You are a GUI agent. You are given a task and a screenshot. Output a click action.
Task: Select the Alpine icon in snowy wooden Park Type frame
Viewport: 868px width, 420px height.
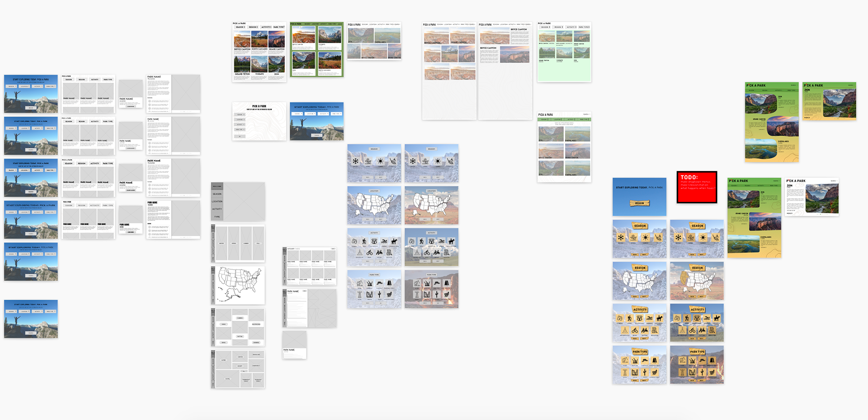pos(625,360)
